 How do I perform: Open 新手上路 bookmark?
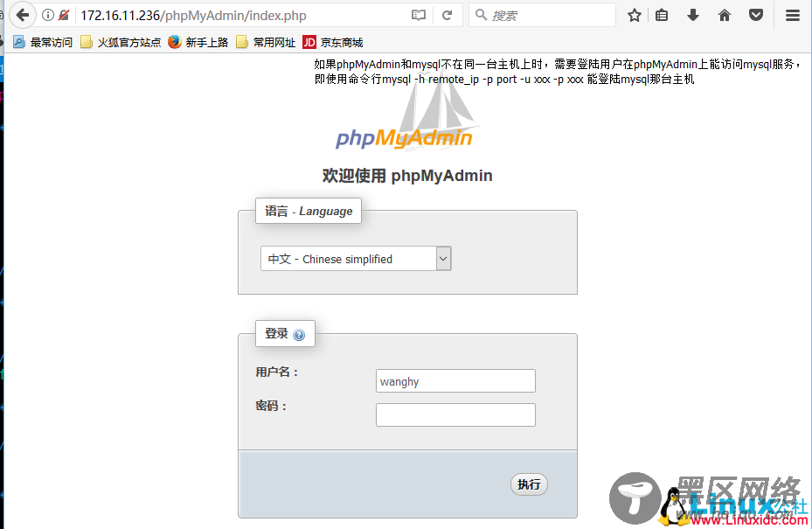(x=198, y=43)
